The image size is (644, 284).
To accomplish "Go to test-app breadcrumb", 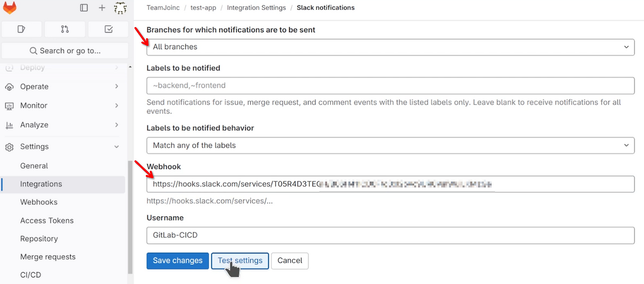I will 203,8.
